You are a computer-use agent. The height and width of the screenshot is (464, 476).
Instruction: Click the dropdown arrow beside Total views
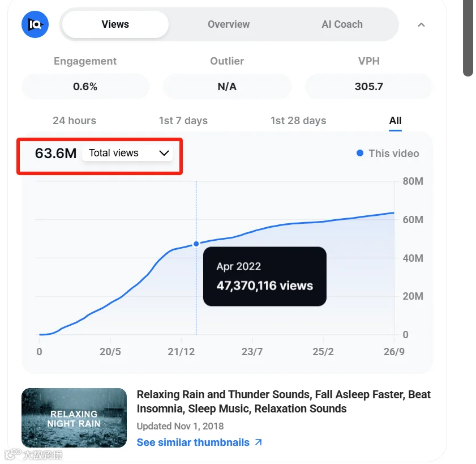click(x=164, y=153)
